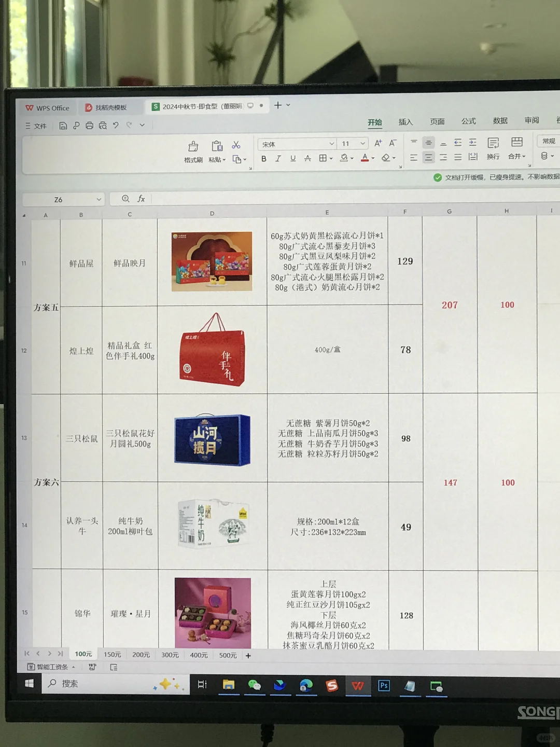
Task: Click the 粘贴 paste icon
Action: [216, 150]
